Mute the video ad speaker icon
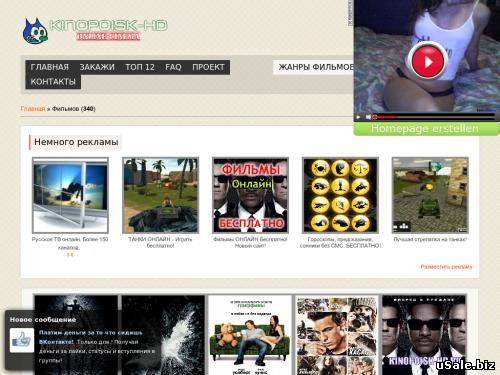Viewport: 500px width, 375px height. [368, 117]
